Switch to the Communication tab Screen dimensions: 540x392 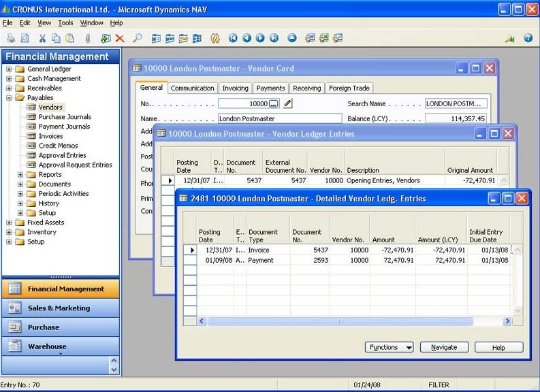193,88
